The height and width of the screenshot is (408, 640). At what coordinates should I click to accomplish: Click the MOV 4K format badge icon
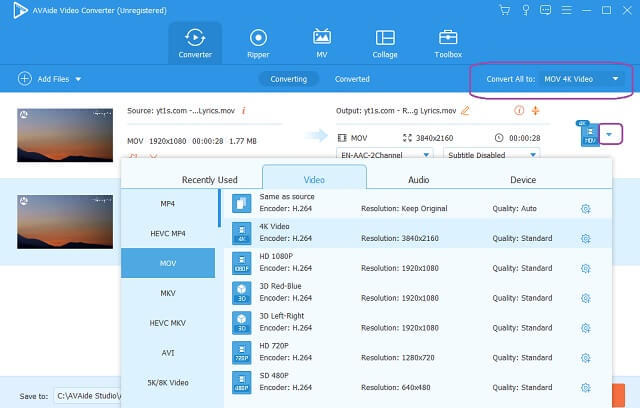(x=589, y=134)
